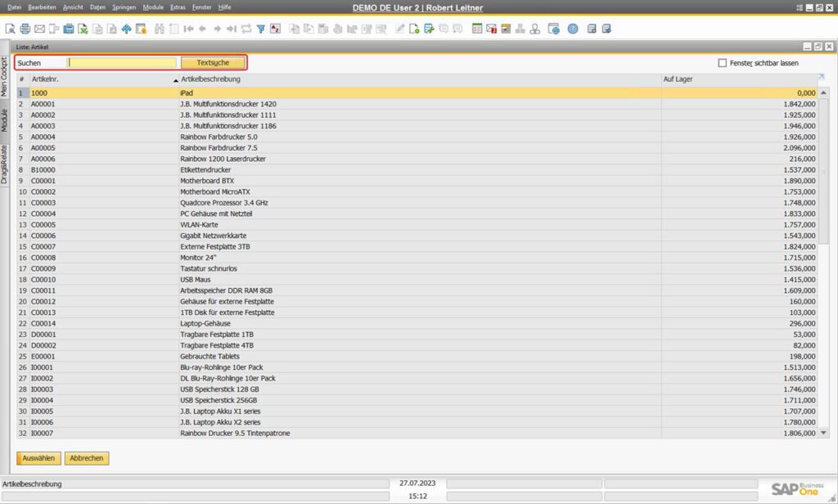Click the Textsuche button
The width and height of the screenshot is (838, 504).
point(213,62)
